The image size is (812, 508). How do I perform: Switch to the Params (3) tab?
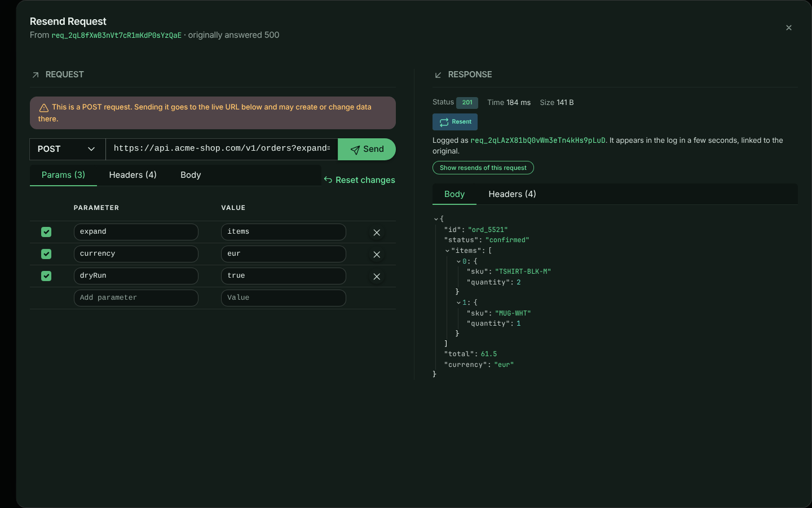pos(63,175)
